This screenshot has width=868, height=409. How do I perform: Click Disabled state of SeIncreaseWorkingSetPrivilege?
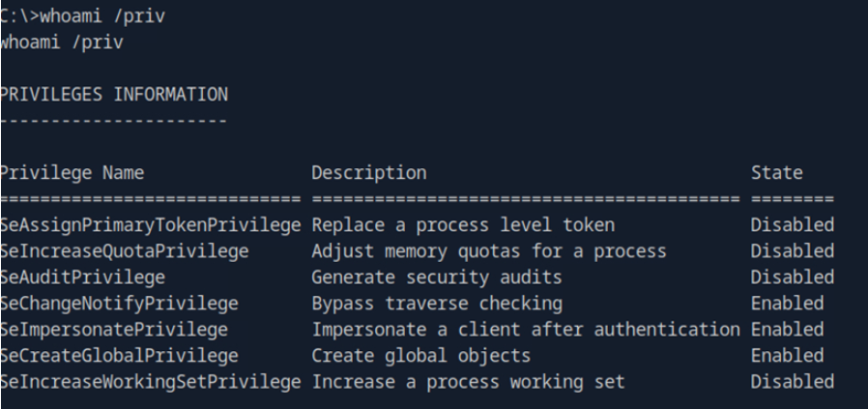[792, 382]
